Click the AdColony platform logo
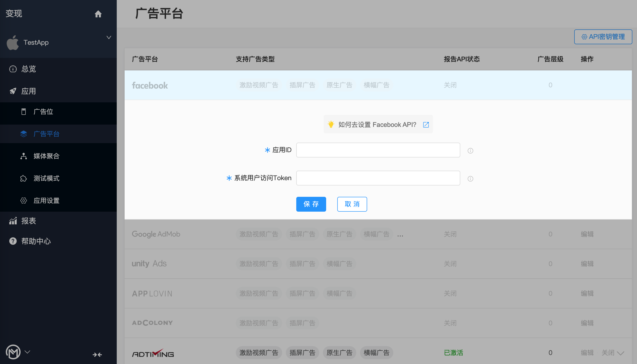The image size is (637, 364). [x=152, y=323]
